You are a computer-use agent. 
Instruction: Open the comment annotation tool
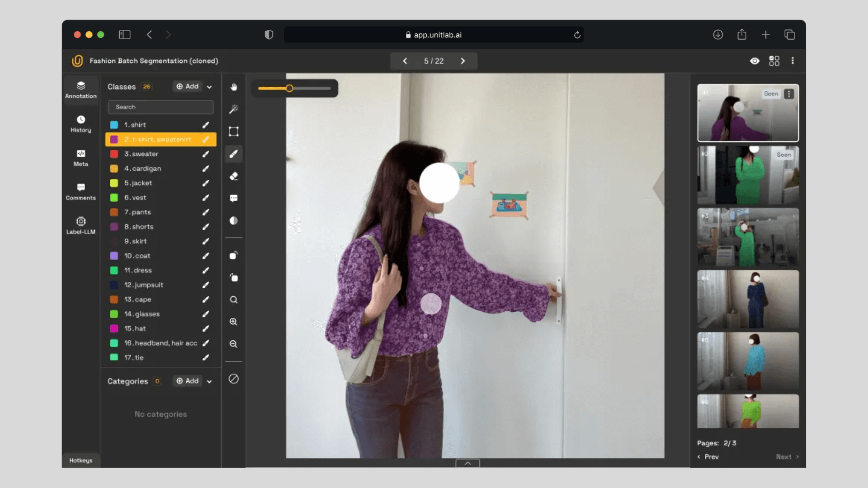(x=234, y=198)
